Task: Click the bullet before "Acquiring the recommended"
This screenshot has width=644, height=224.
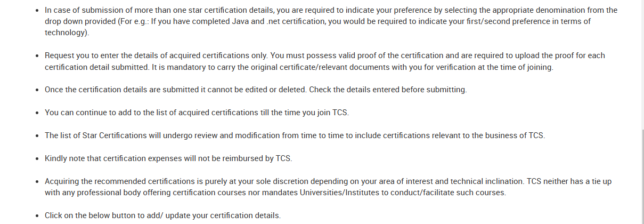Action: point(37,182)
